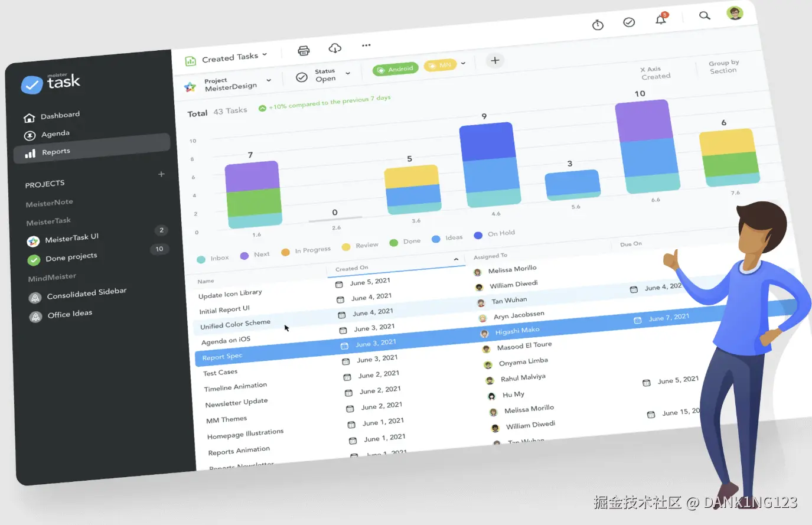The image size is (812, 525).
Task: Open the Timeline Animation task
Action: pyautogui.click(x=236, y=387)
